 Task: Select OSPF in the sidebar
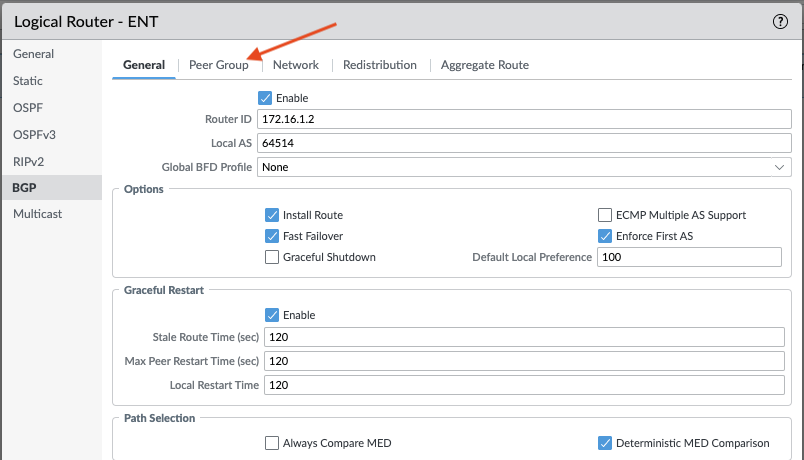pyautogui.click(x=28, y=107)
